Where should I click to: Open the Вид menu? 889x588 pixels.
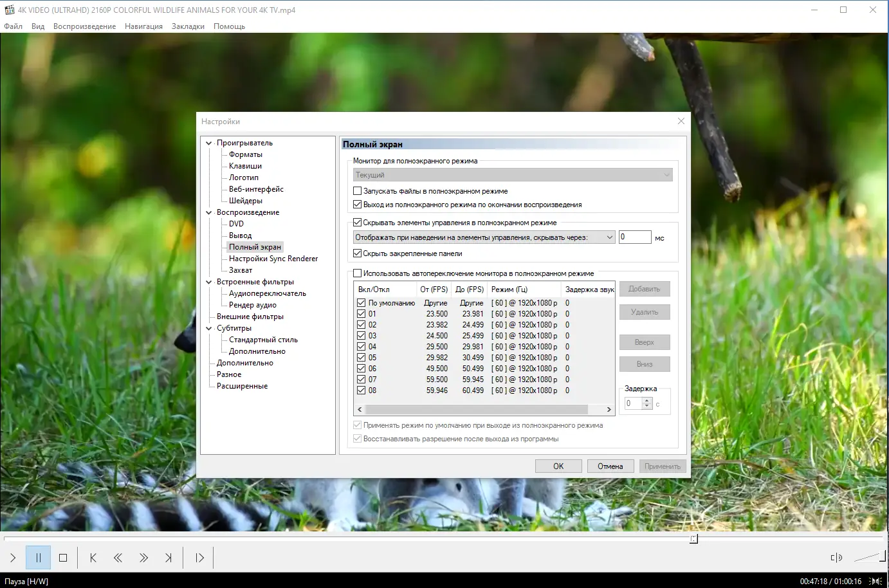tap(38, 26)
